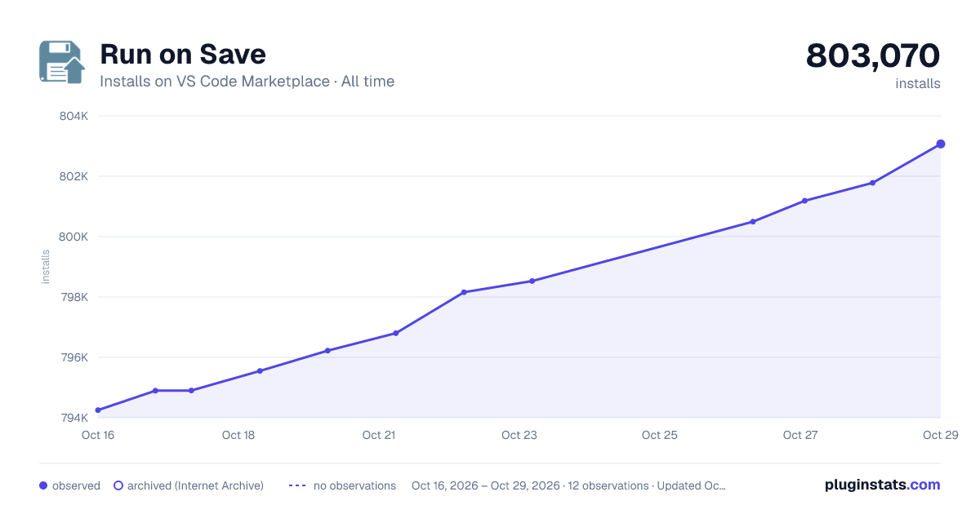Click the archived (Internet Archive) legend text
This screenshot has height=514, width=980.
[195, 485]
